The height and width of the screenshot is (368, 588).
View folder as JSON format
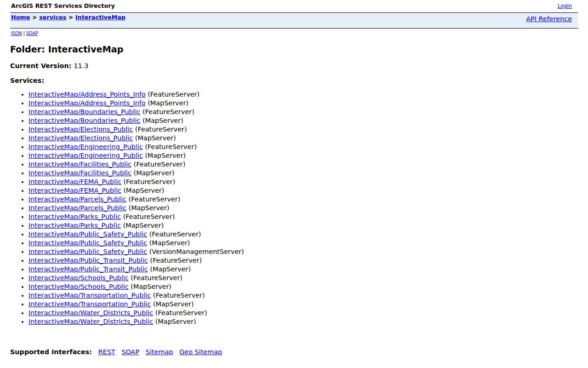[x=17, y=33]
